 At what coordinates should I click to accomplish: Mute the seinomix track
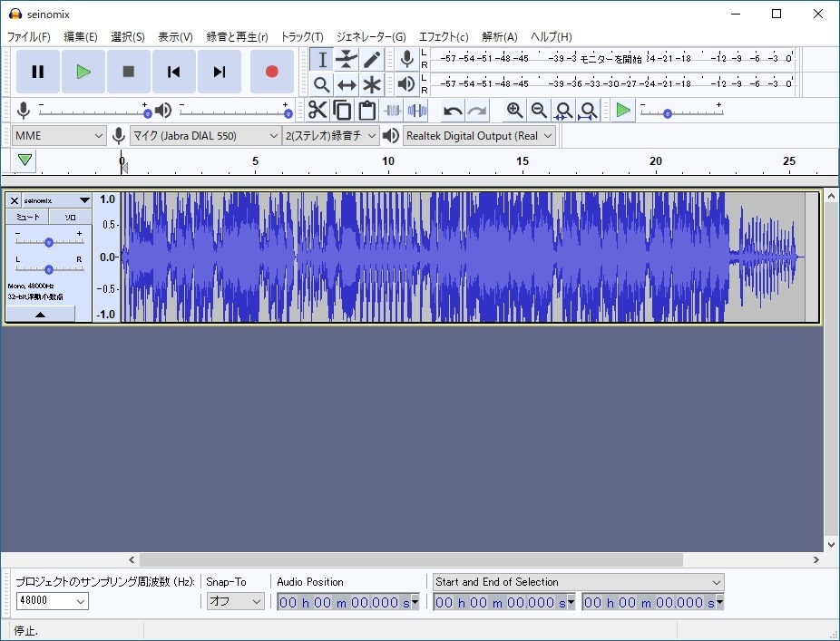pos(28,217)
